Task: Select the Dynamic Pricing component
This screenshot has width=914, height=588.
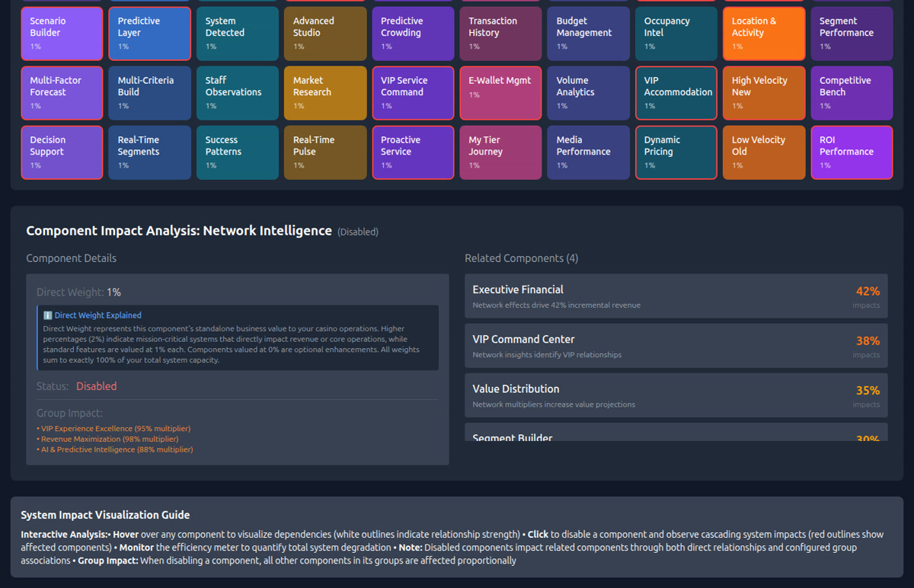Action: 676,152
